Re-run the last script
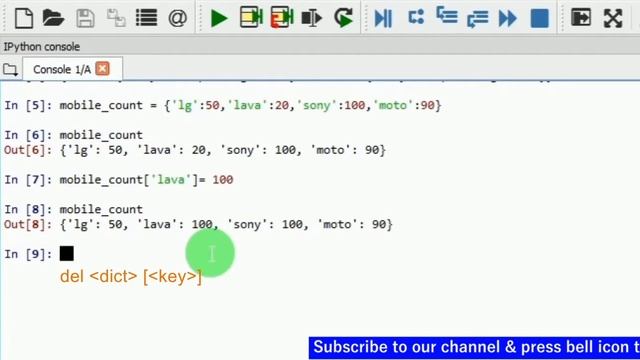This screenshot has height=360, width=640. click(343, 18)
